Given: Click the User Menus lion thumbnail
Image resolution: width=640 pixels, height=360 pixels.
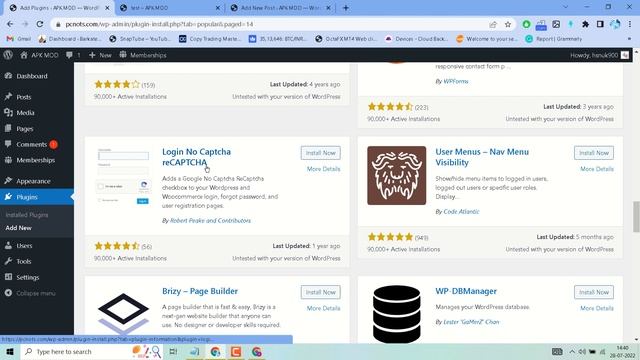Looking at the screenshot, I should (x=396, y=176).
